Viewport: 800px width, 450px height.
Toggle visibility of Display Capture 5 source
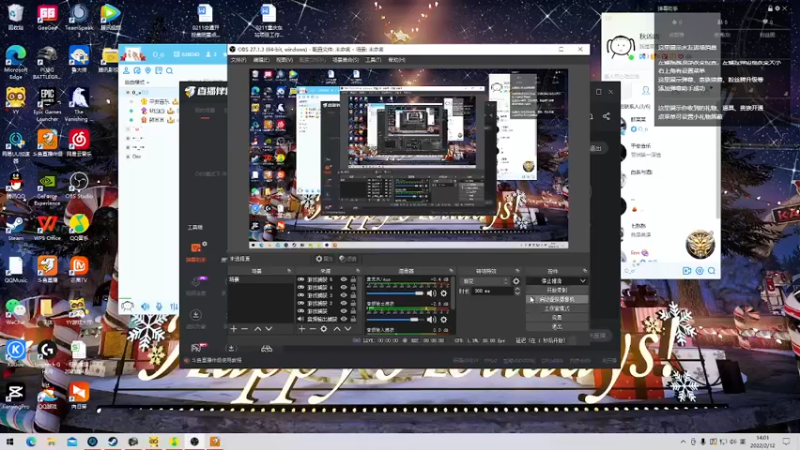344,280
